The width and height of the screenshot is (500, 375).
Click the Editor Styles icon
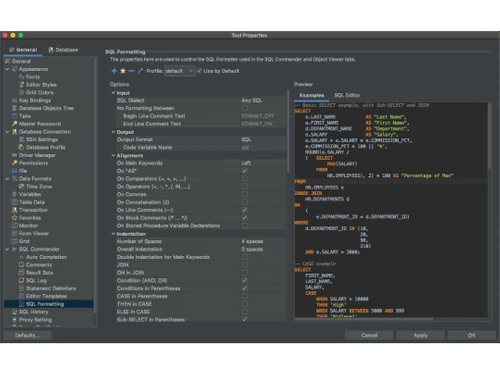(22, 85)
